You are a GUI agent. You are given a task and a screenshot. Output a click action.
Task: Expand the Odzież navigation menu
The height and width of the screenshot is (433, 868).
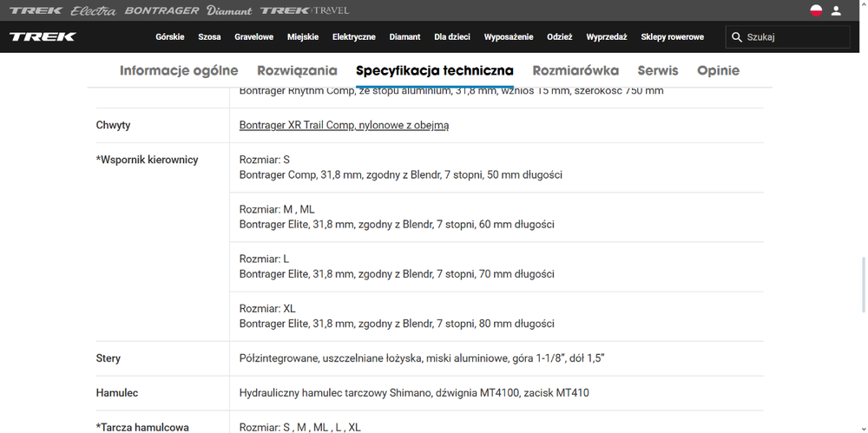559,37
